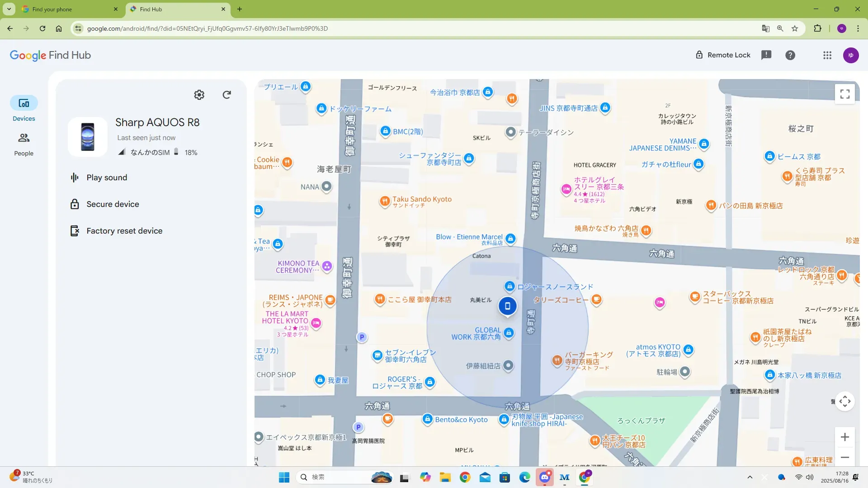Click Remote Lock in header
The height and width of the screenshot is (488, 868).
point(722,55)
